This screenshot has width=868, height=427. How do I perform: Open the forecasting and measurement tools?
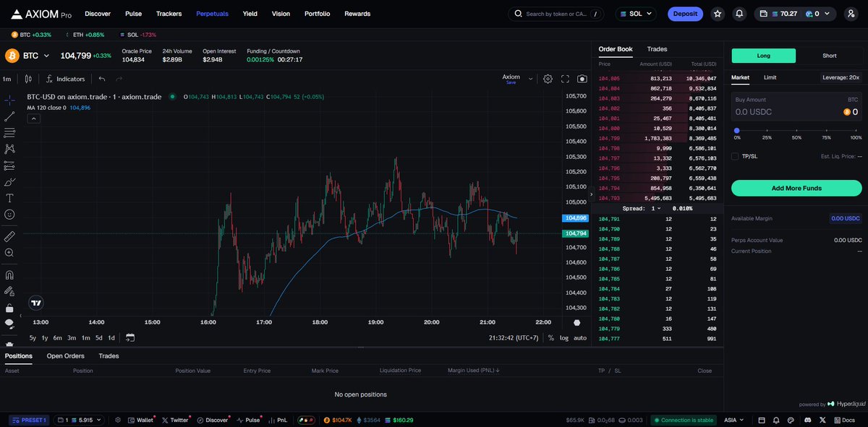(x=9, y=165)
